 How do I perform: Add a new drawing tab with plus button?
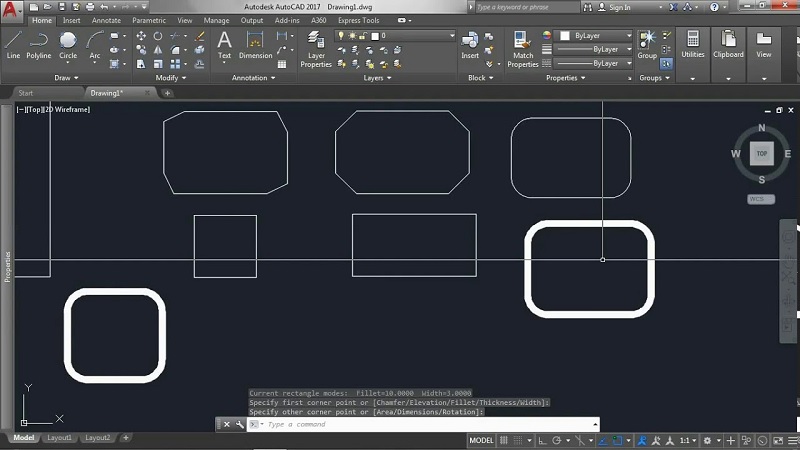[x=167, y=93]
